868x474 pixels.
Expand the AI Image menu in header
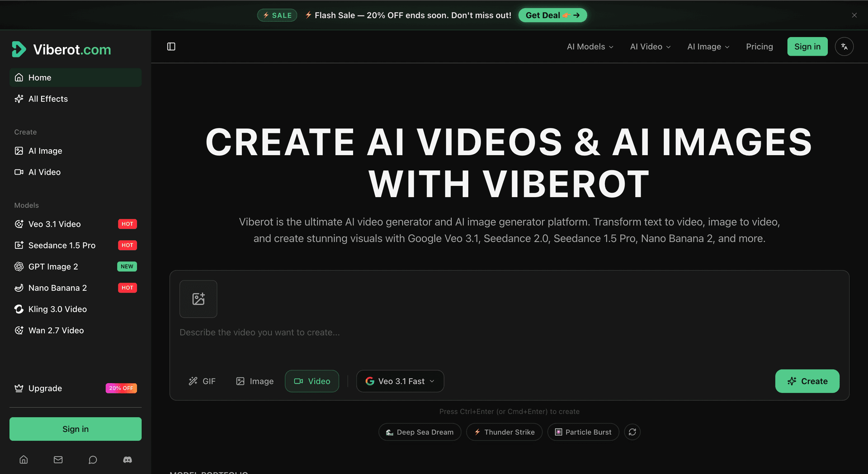708,47
